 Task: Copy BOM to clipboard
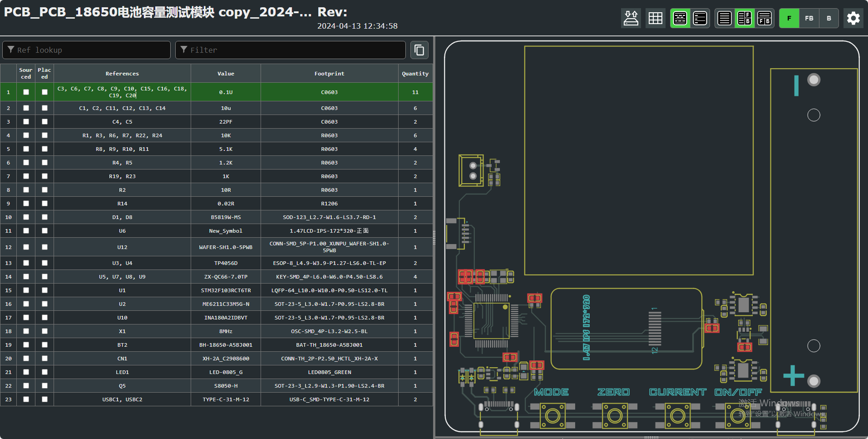(x=419, y=50)
